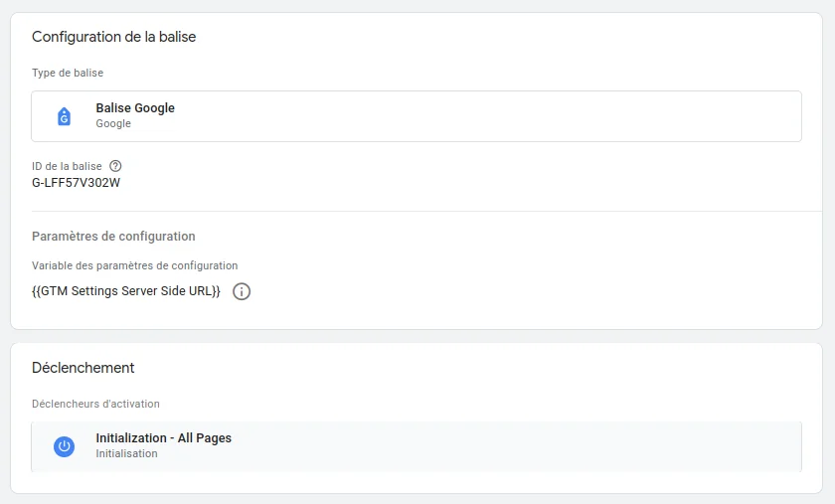This screenshot has width=835, height=504.
Task: Click Initialisation subtitle under the trigger name
Action: pos(126,453)
